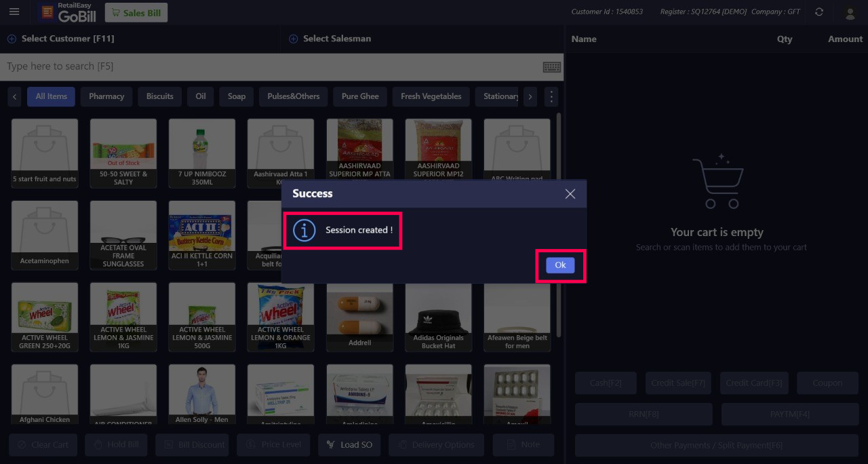Viewport: 868px width, 464px height.
Task: Add Afeawen Beige belt for men
Action: pos(517,317)
